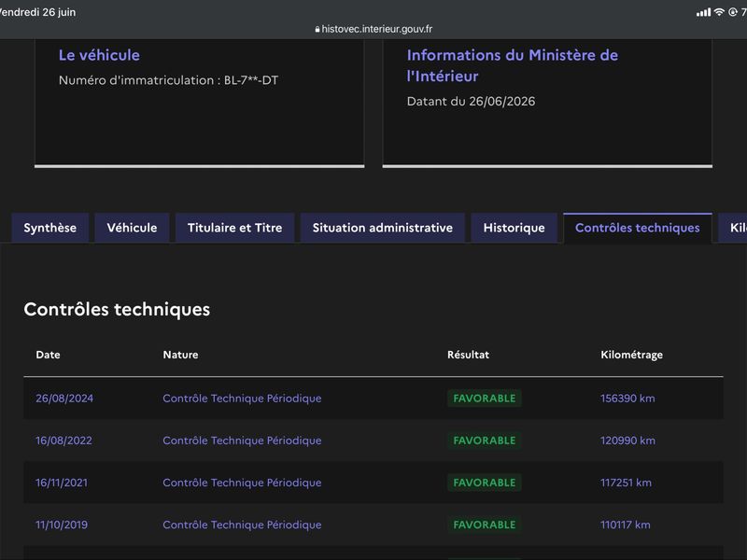
Task: Click the 'Contrôles techniques' section heading
Action: click(x=117, y=310)
